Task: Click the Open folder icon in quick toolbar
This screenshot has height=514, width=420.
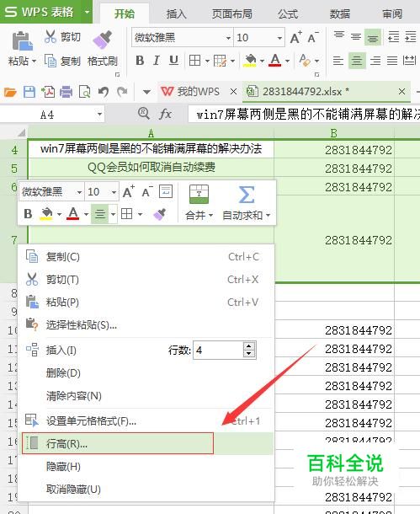Action: (x=10, y=92)
